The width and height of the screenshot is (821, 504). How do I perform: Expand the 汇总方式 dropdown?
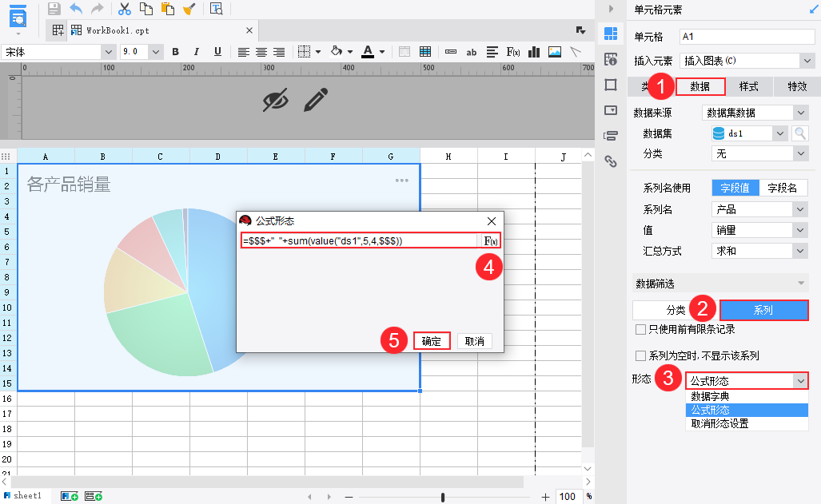[800, 251]
